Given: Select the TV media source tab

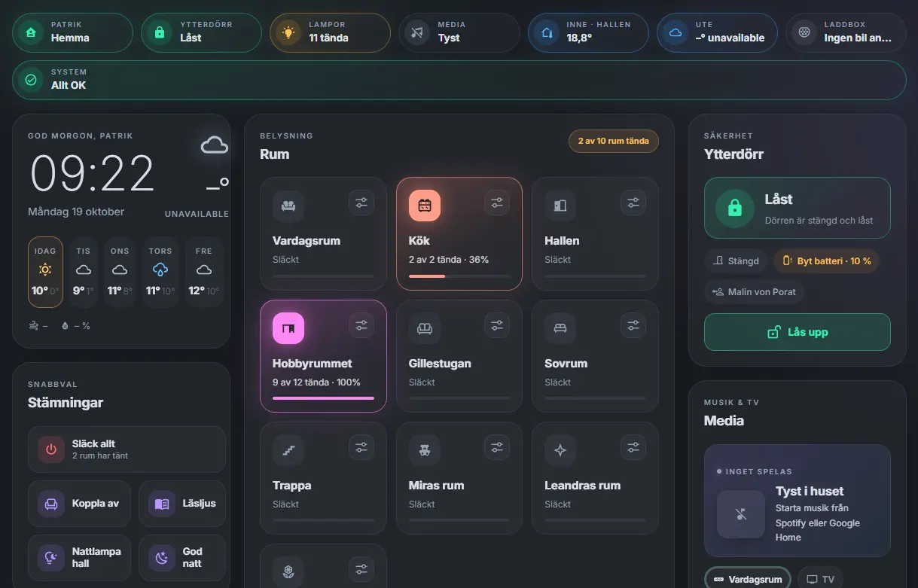Looking at the screenshot, I should [820, 580].
